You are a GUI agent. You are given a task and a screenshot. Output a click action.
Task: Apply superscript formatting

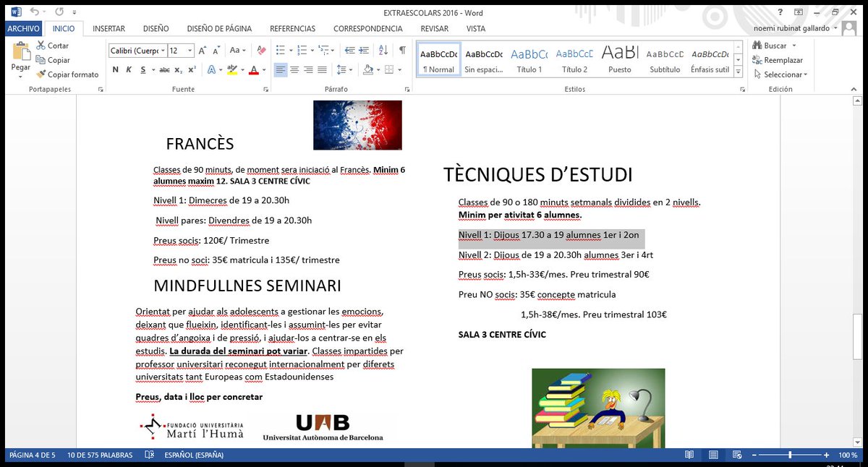point(192,69)
